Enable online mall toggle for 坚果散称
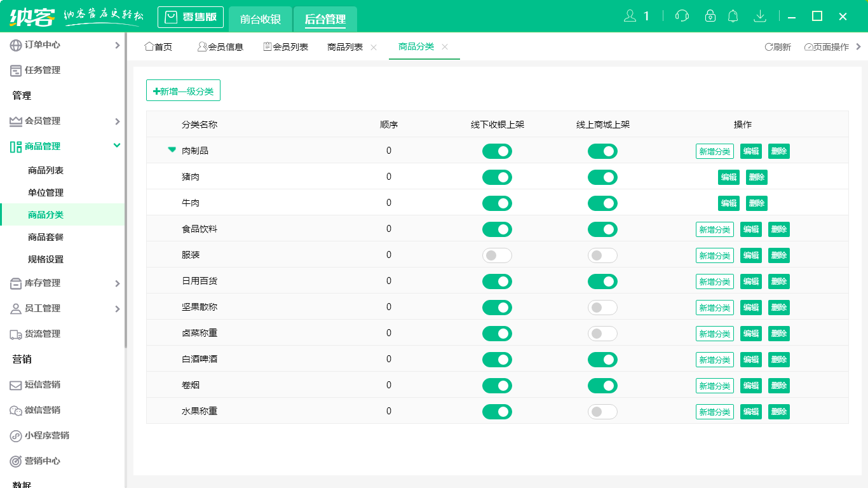The width and height of the screenshot is (868, 488). tap(602, 308)
